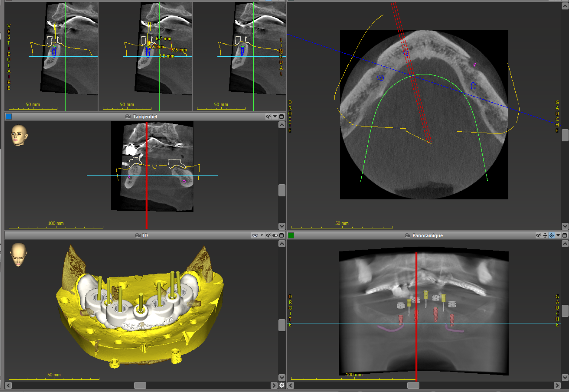Click the camera snapshot icon in Panoramique header
The image size is (569, 392).
click(408, 235)
